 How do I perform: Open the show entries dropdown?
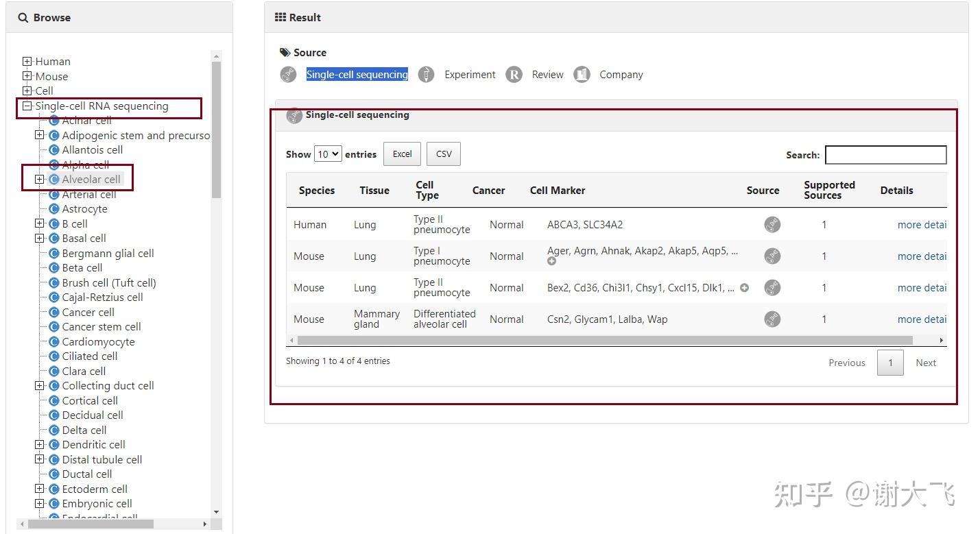328,154
